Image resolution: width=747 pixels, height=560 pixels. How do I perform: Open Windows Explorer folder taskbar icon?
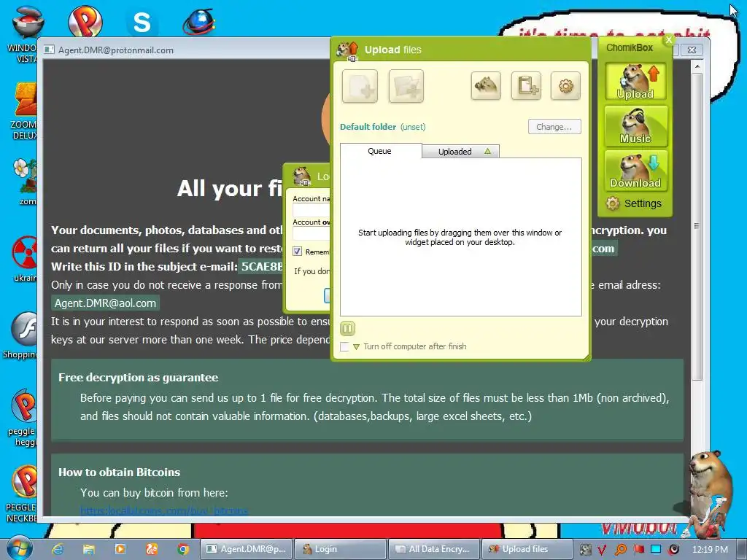pyautogui.click(x=88, y=549)
